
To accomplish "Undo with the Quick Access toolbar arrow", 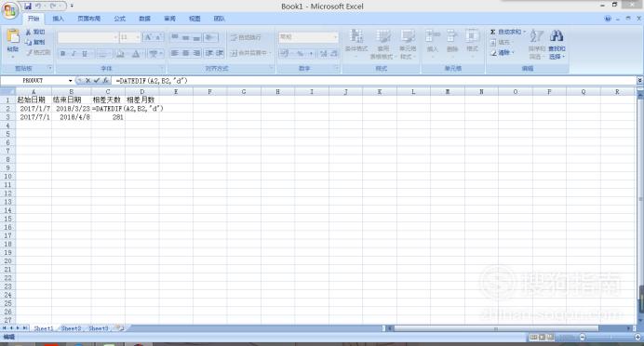I will (38, 6).
